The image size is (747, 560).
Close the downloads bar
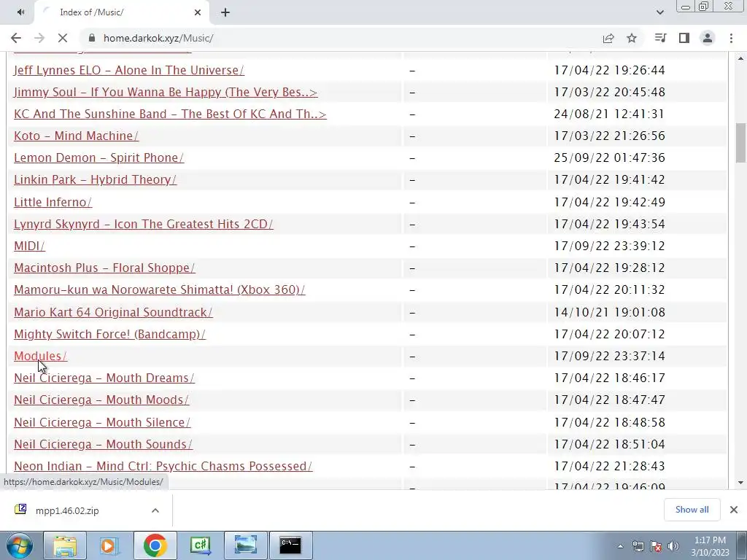pyautogui.click(x=734, y=510)
